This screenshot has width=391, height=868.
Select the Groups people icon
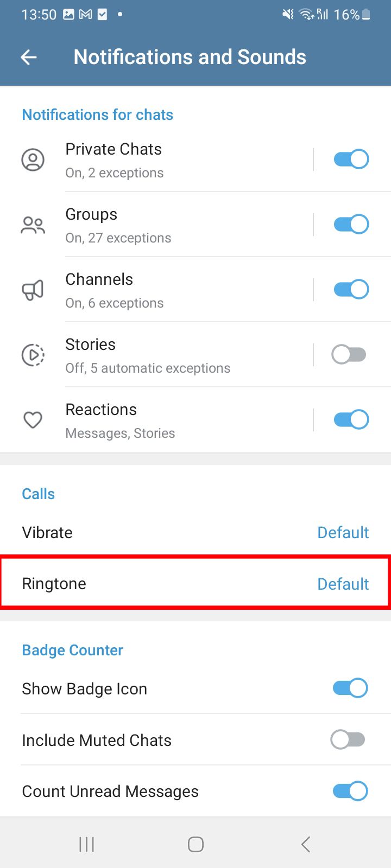click(33, 224)
